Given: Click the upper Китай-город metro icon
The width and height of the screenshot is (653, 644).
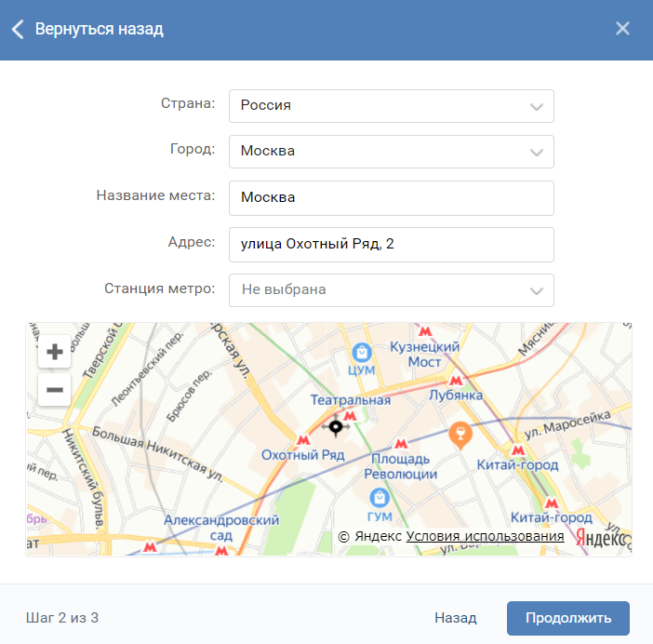Looking at the screenshot, I should click(518, 450).
